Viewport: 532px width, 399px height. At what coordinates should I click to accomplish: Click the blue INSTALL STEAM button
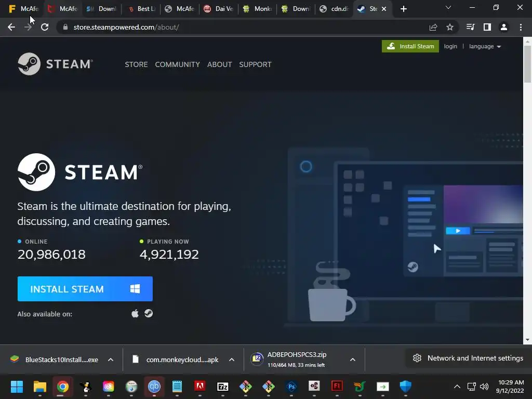click(x=85, y=289)
